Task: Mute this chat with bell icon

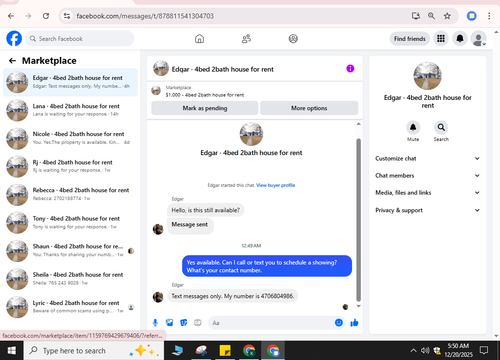Action: click(x=413, y=127)
